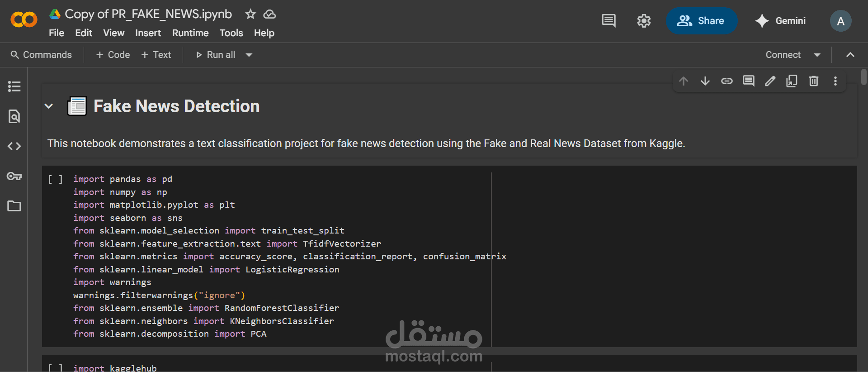Click the notebook title Copy of PR_FAKE_NEWS.ipynb
Image resolution: width=868 pixels, height=372 pixels.
coord(148,14)
